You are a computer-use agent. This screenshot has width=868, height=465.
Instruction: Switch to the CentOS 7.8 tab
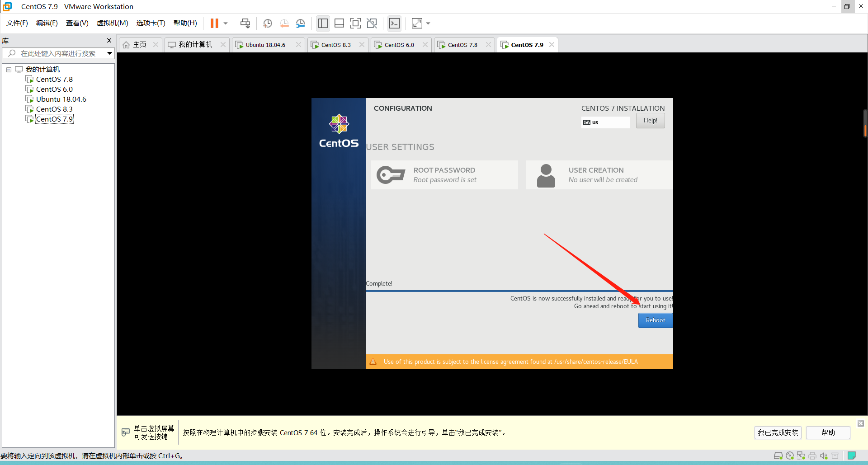click(x=462, y=45)
